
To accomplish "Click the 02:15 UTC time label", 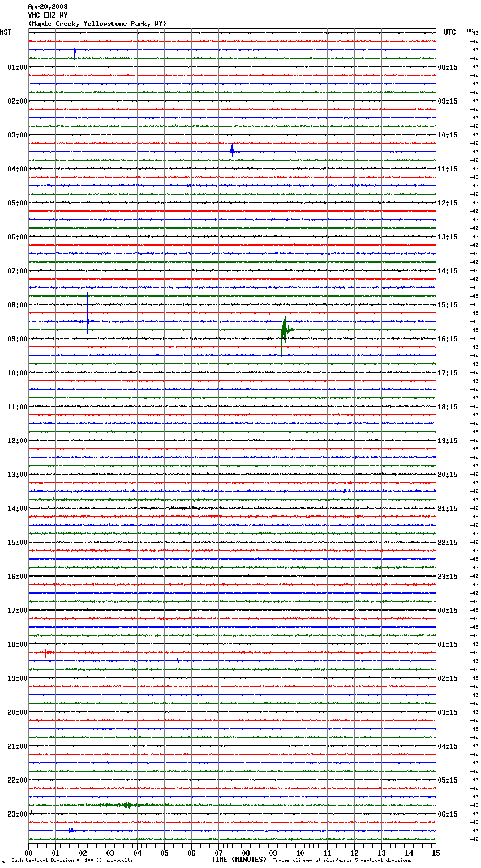I will coord(448,678).
